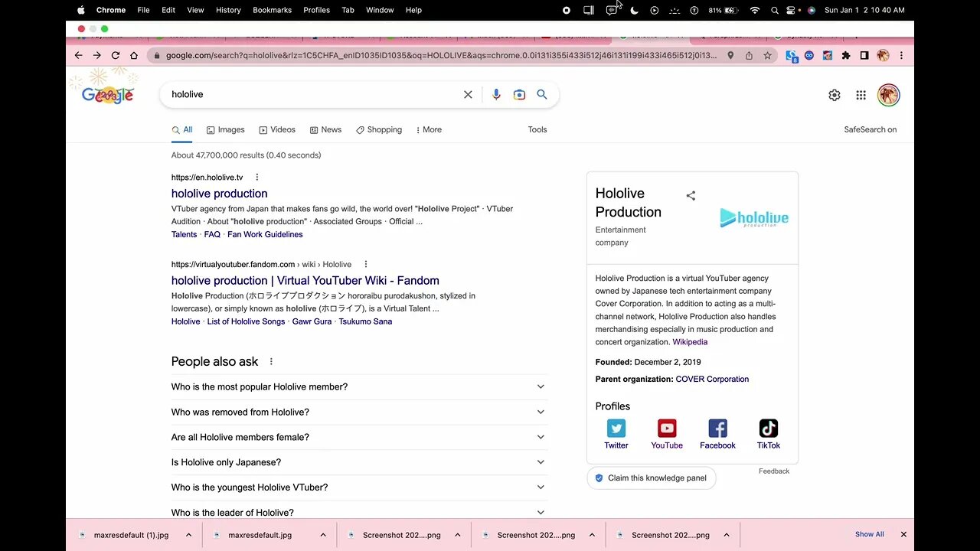Close the downloads bar
The width and height of the screenshot is (980, 551).
pyautogui.click(x=903, y=534)
